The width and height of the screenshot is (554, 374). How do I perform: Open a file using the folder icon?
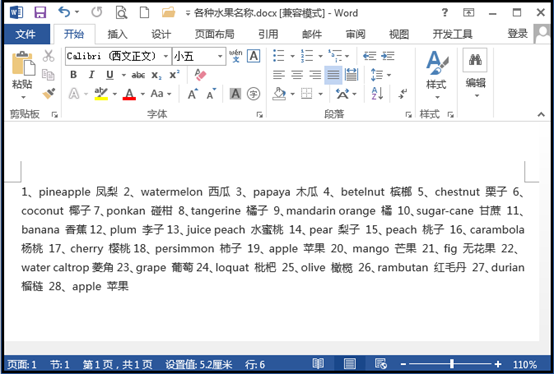(169, 13)
